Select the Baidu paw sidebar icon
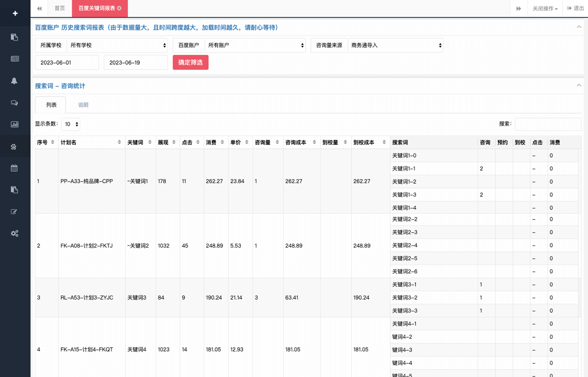The height and width of the screenshot is (377, 588). click(x=15, y=147)
